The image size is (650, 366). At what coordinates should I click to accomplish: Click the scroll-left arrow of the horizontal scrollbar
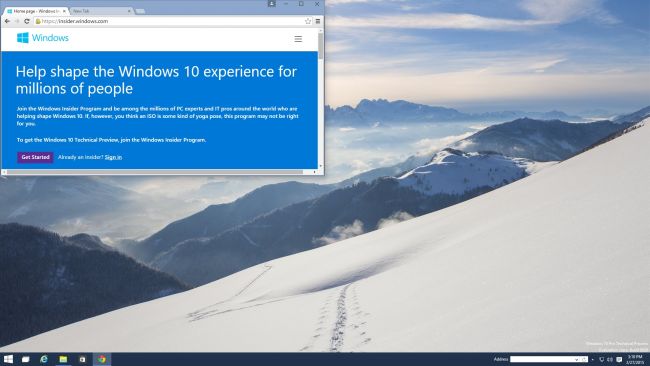(4, 172)
